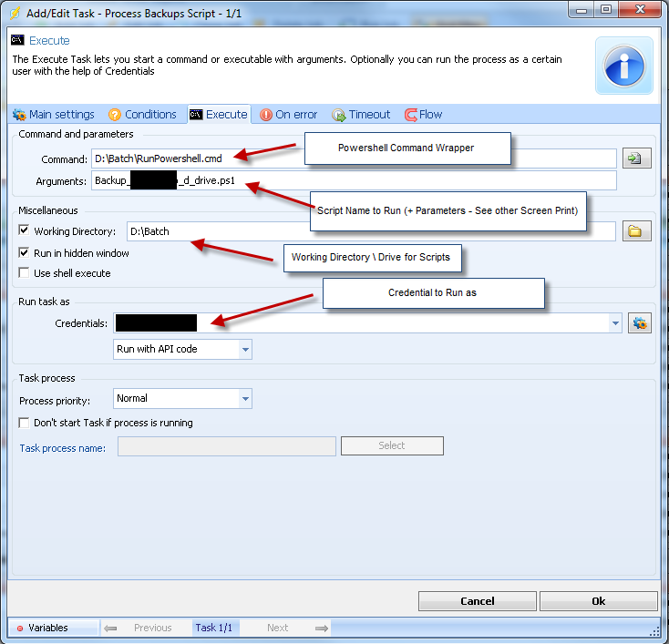Click the Previous task arrow icon

pyautogui.click(x=109, y=628)
